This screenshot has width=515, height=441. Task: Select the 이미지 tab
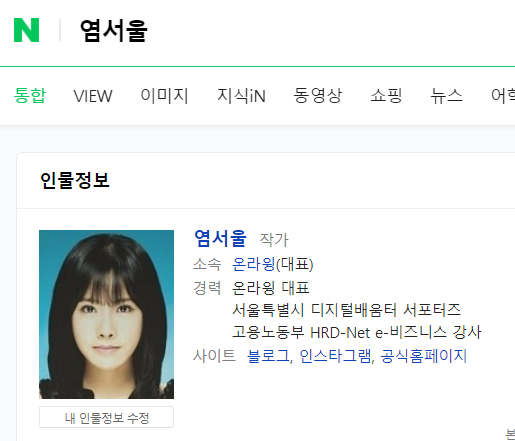click(x=165, y=96)
